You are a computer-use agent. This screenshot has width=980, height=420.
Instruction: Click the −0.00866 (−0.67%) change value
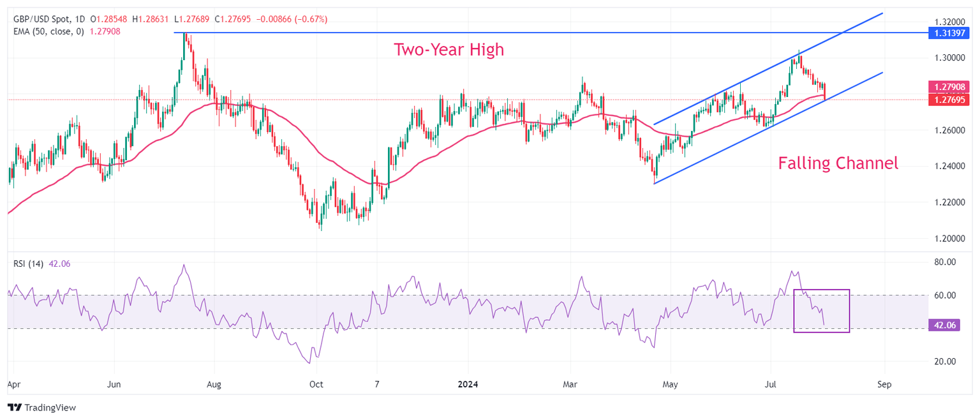[292, 19]
